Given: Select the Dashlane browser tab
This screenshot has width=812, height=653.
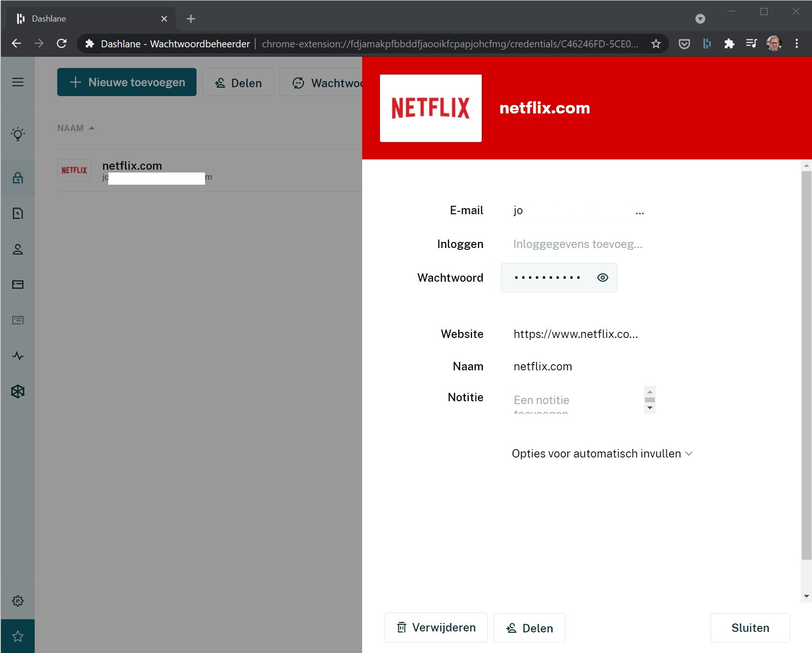Looking at the screenshot, I should pyautogui.click(x=91, y=19).
